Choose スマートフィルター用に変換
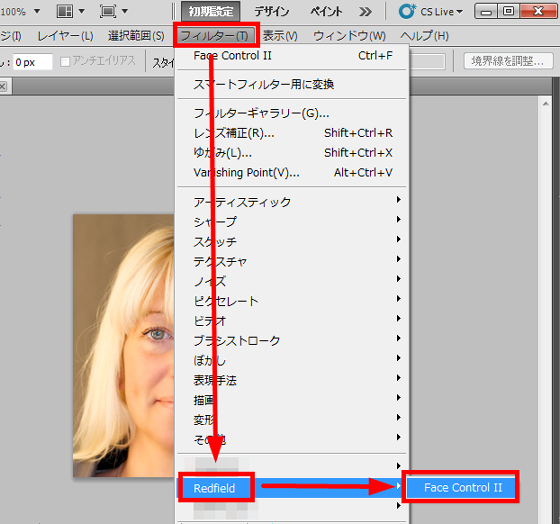Image resolution: width=560 pixels, height=524 pixels. 292,84
